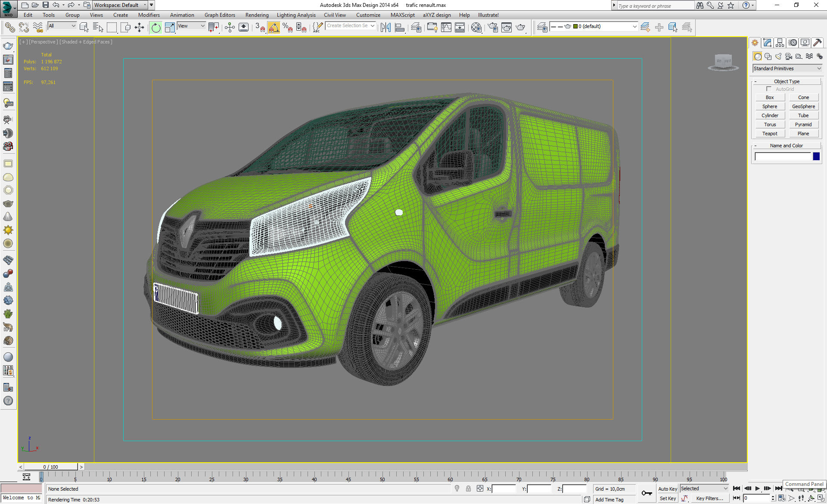Click the Unlink Selection tool
Screen dimensions: 827x504
[x=24, y=28]
